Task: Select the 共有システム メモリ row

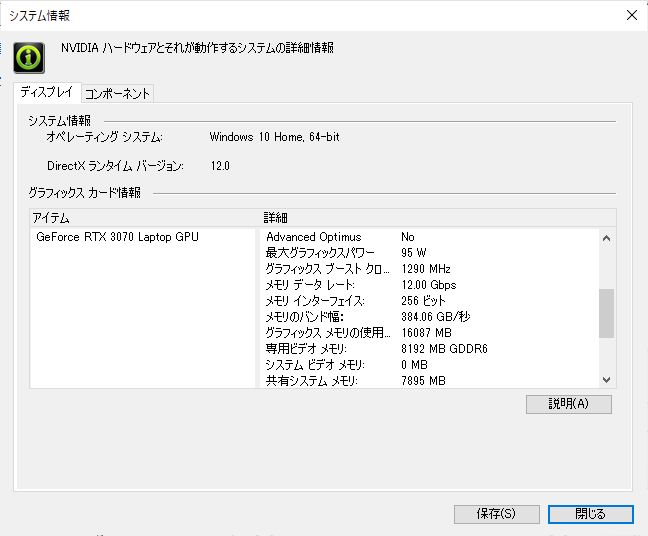Action: 430,381
